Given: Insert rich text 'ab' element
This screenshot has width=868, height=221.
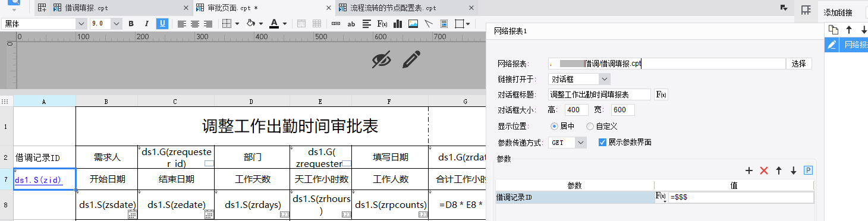Looking at the screenshot, I should click(x=351, y=24).
